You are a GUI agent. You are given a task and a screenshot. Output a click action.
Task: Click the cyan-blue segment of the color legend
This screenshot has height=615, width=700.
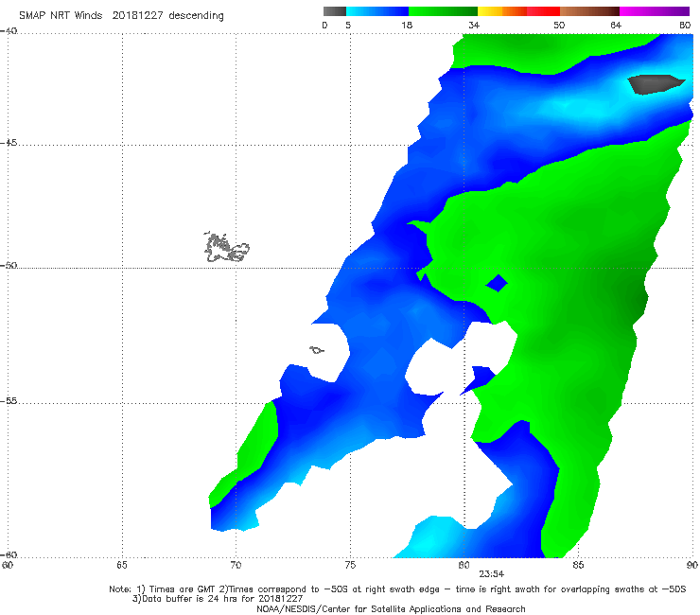coord(377,11)
